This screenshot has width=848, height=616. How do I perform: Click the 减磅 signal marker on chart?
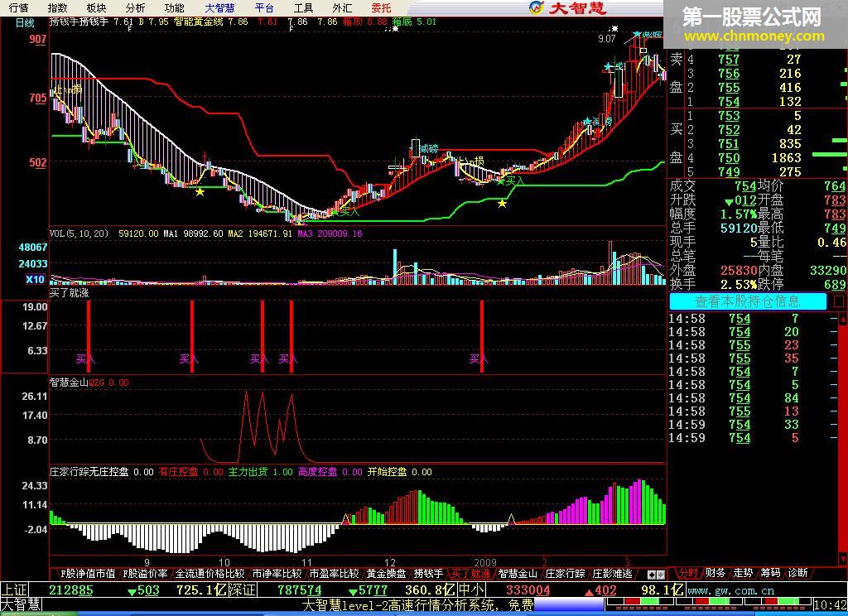(x=429, y=148)
